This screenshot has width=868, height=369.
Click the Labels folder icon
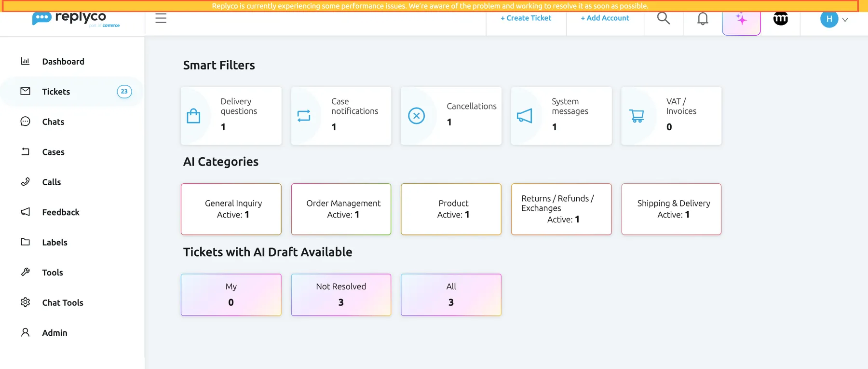pos(25,242)
